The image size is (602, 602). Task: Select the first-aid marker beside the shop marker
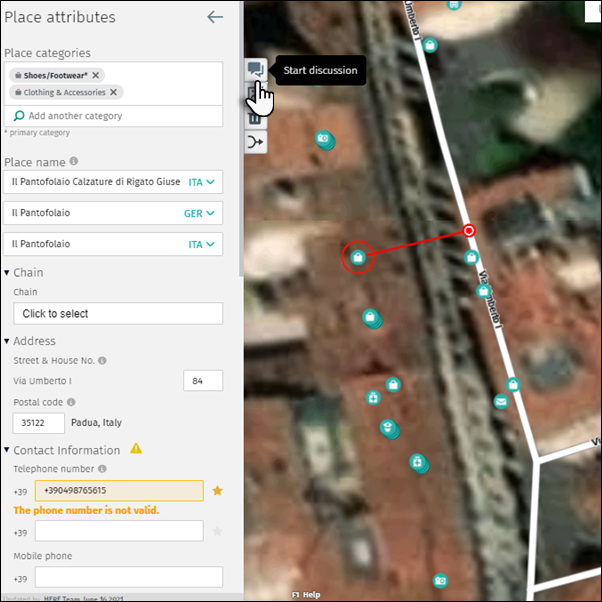tap(373, 398)
